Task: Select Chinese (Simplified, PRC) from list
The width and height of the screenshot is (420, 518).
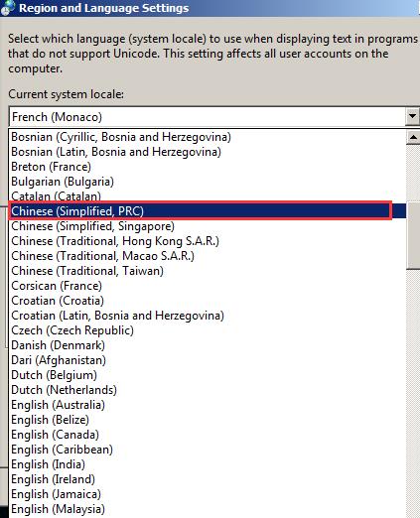Action: [208, 211]
